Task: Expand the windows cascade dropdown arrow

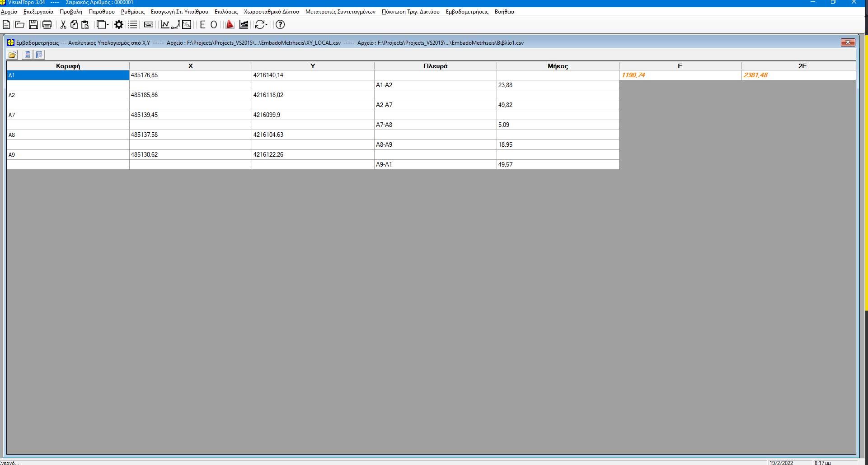Action: coord(108,25)
